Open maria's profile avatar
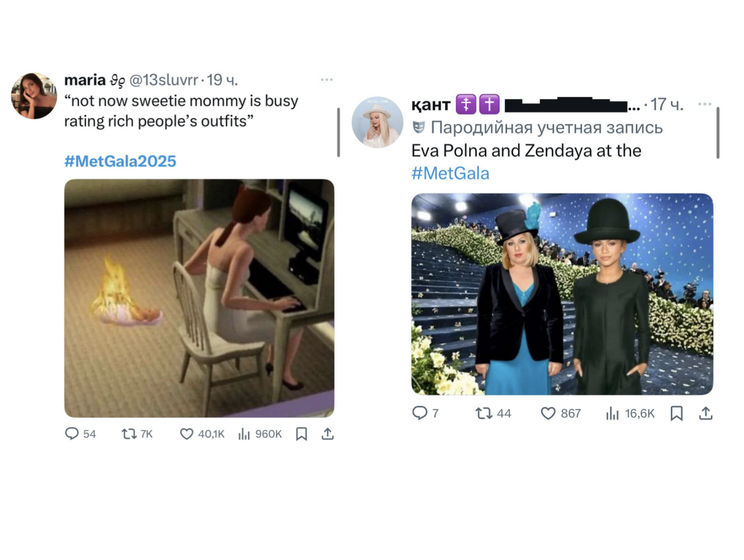Screen dimensions: 744x560 [34, 95]
